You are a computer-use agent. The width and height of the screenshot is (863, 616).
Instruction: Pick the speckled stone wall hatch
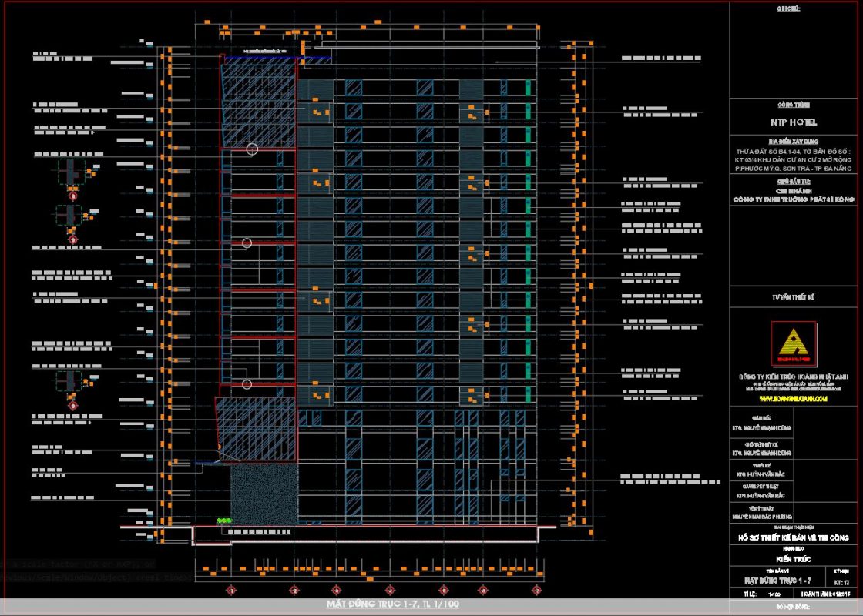263,491
